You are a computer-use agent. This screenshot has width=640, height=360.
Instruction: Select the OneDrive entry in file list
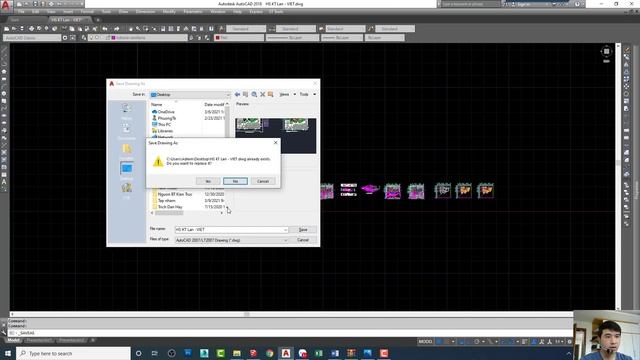point(166,112)
